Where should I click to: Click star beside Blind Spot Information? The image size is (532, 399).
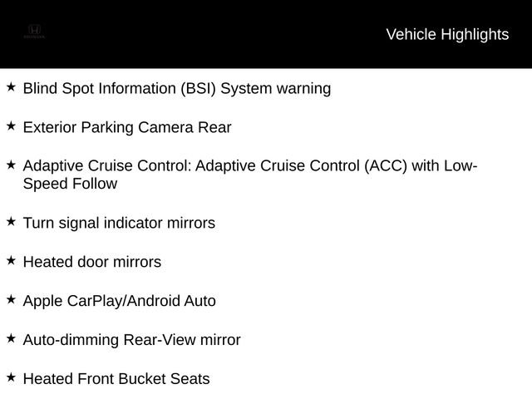point(11,86)
